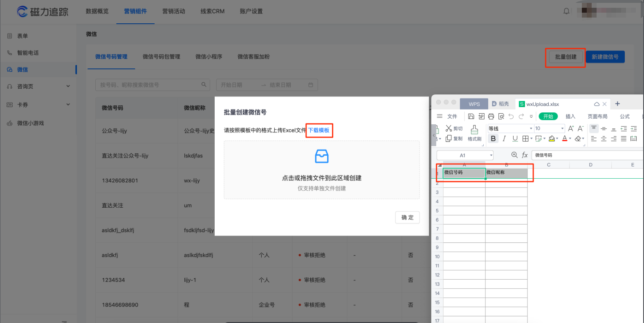The height and width of the screenshot is (323, 644).
Task: Toggle bold formatting in WPS
Action: pos(494,139)
